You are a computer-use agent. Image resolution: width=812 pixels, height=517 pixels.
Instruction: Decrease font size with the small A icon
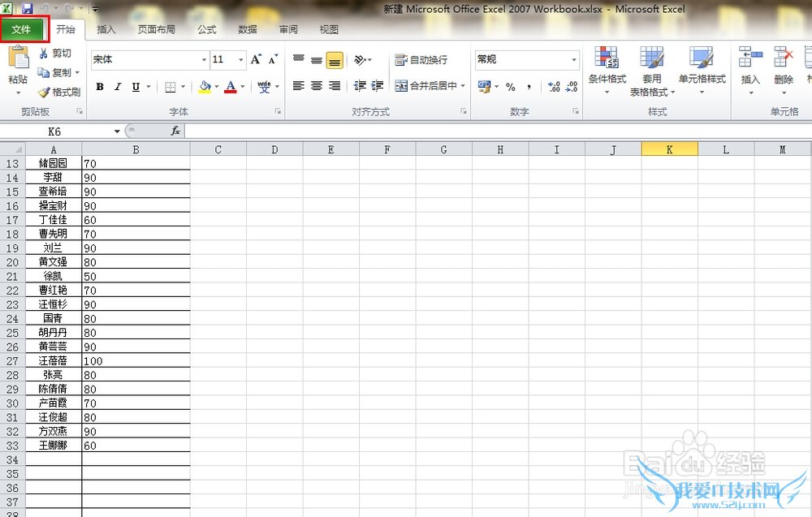tap(273, 59)
